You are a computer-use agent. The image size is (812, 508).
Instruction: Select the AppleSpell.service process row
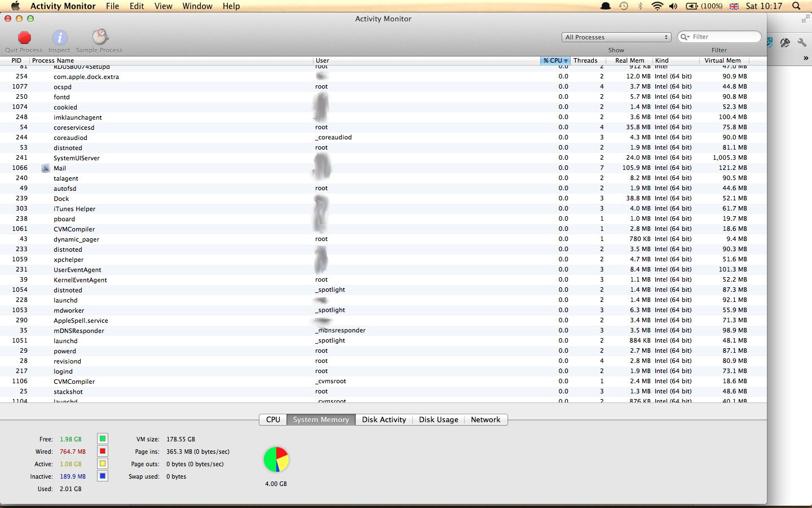pos(383,321)
